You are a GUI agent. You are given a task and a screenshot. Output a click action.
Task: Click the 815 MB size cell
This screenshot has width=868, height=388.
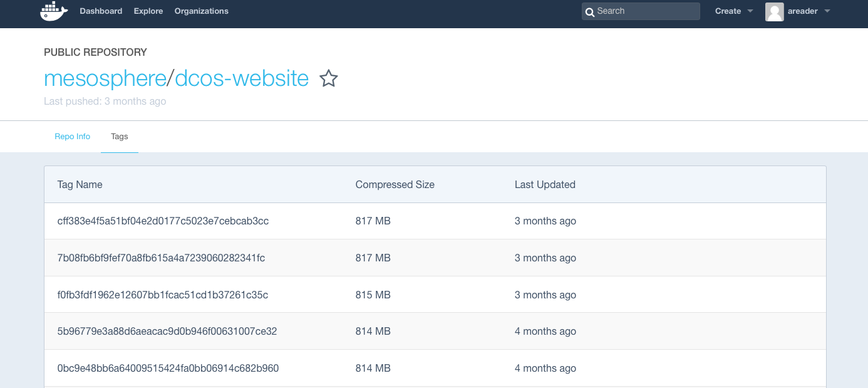373,295
